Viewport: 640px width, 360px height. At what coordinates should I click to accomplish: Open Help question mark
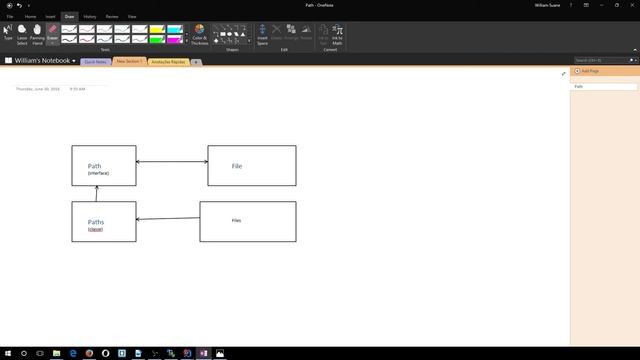coord(571,5)
